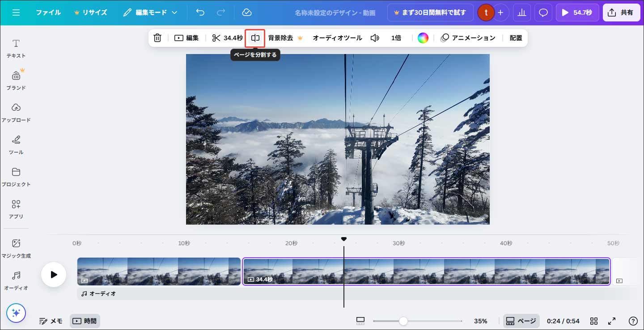Open the Canva AI assistant sparkle button
644x330 pixels.
tap(16, 313)
